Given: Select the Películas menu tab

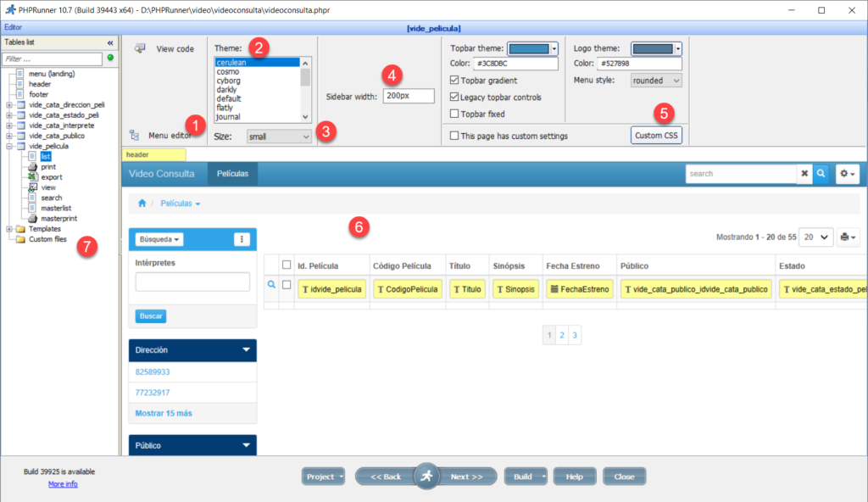Looking at the screenshot, I should tap(232, 174).
